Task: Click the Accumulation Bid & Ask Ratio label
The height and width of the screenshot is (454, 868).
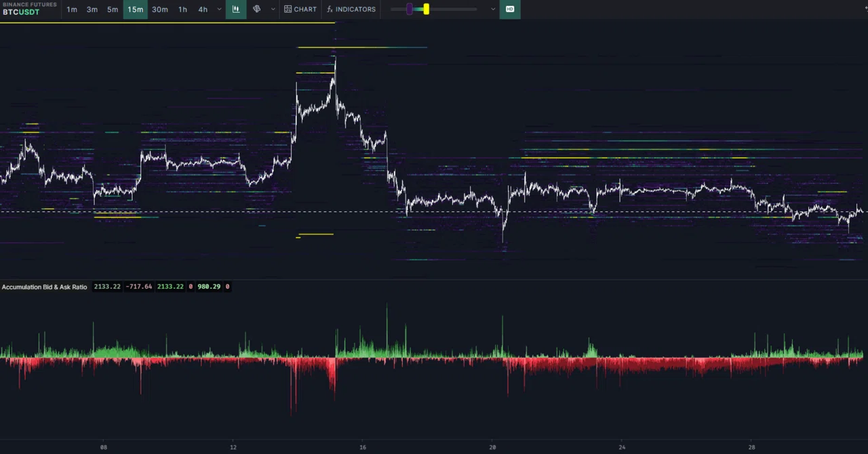Action: coord(44,287)
